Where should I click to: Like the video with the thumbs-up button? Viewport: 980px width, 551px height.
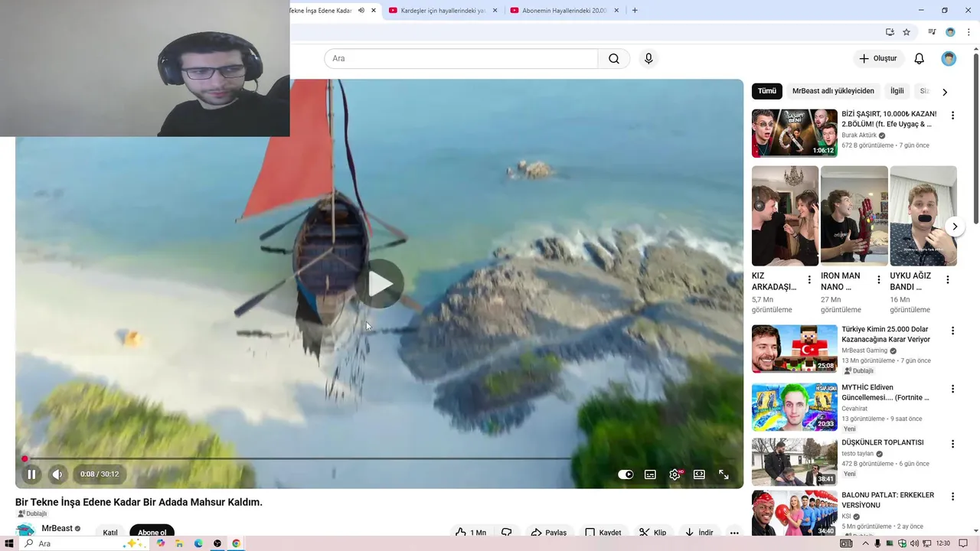pos(470,533)
